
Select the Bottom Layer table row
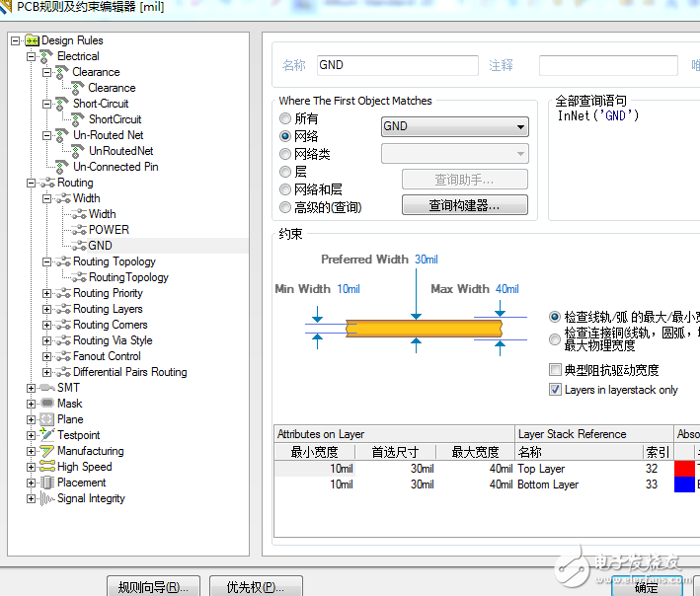click(487, 484)
